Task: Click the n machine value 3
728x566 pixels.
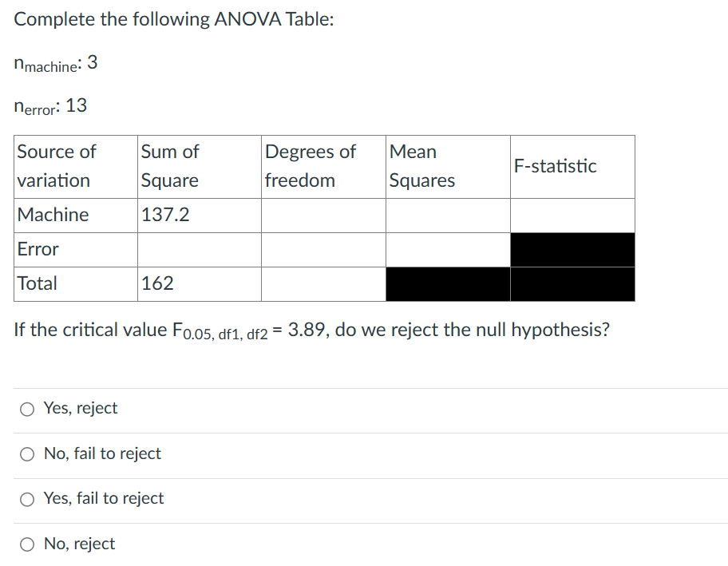Action: pyautogui.click(x=93, y=62)
